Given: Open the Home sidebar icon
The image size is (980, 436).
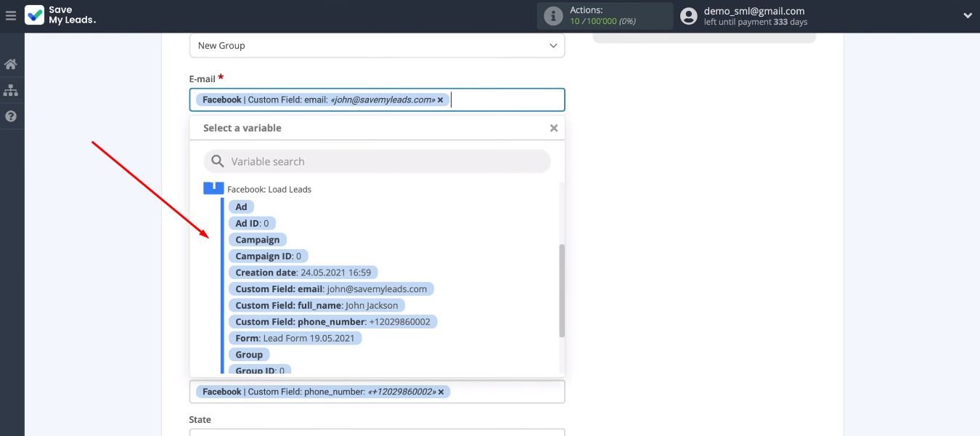Looking at the screenshot, I should pos(11,65).
